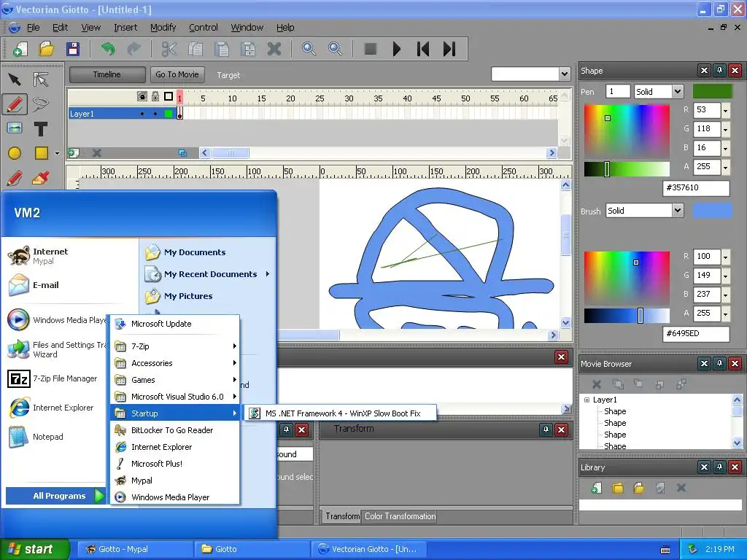Toggle Layer1 lock dot
Viewport: 747px width, 560px height.
(x=155, y=114)
